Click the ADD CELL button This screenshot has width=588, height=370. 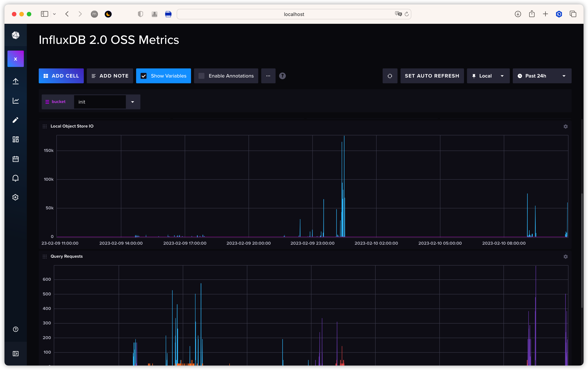pyautogui.click(x=61, y=76)
